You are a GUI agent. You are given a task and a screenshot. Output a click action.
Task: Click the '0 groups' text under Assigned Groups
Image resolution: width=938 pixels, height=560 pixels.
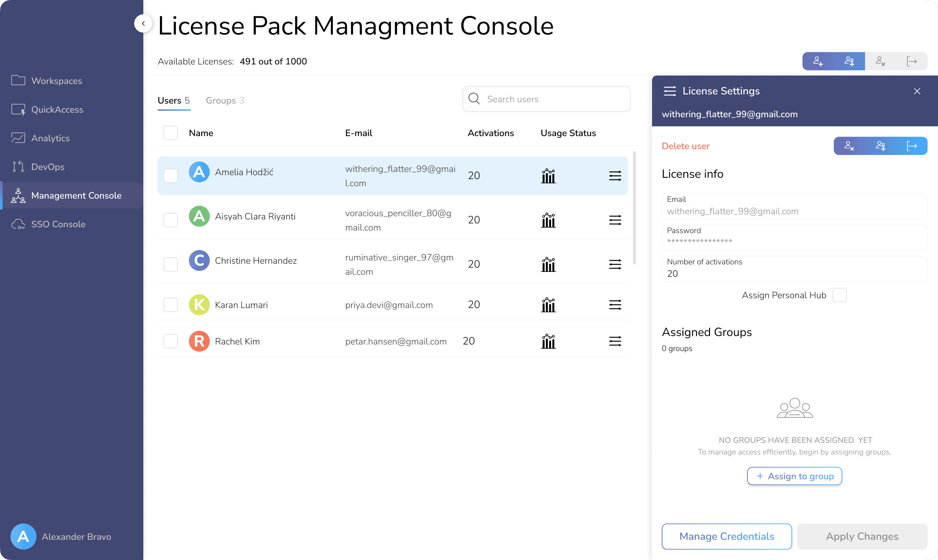point(677,348)
